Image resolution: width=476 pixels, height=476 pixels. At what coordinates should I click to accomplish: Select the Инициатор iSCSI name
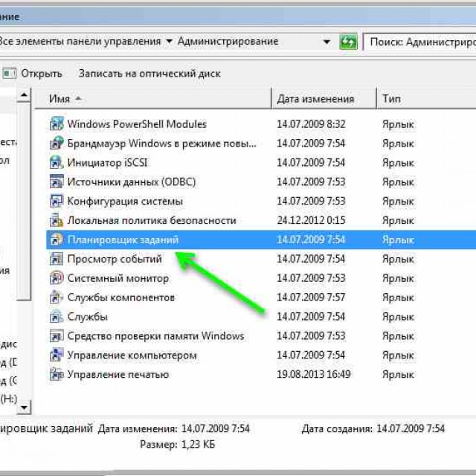point(107,163)
